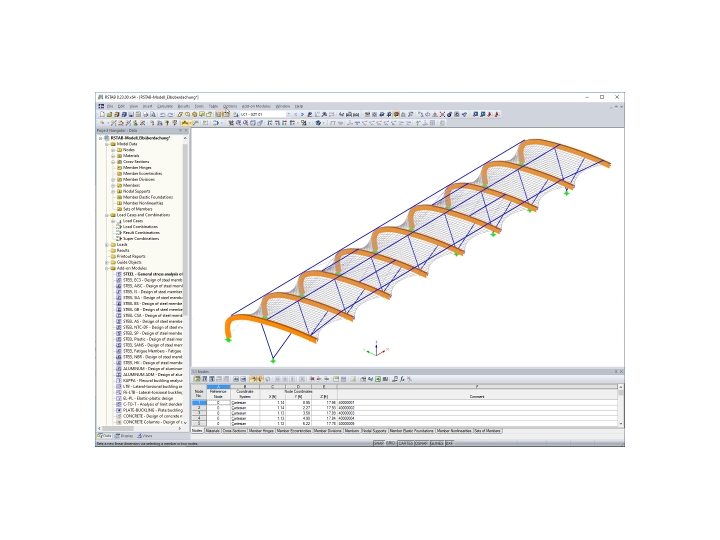Open STEEL EC3 add-on module entry

coord(152,280)
